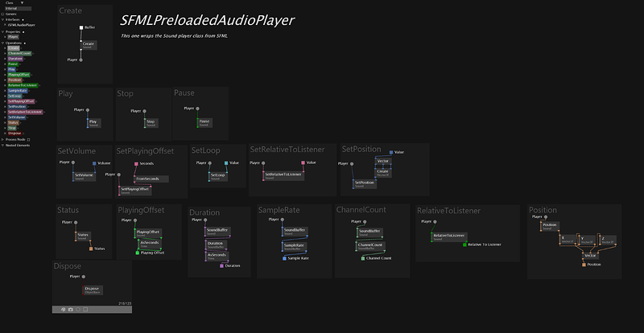This screenshot has height=333, width=644.
Task: Click the X icon beside SetVolume in the list
Action: coord(6,117)
